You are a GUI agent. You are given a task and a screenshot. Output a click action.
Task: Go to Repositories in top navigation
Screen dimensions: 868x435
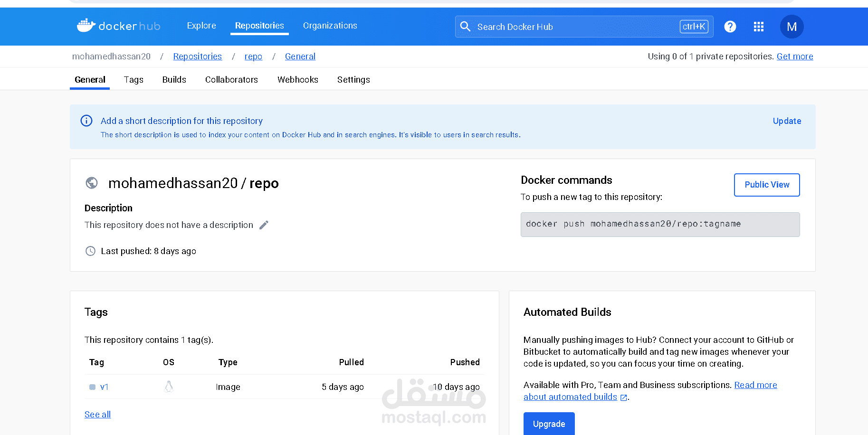click(259, 26)
